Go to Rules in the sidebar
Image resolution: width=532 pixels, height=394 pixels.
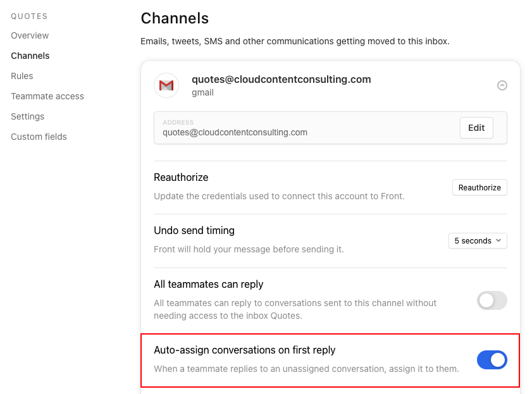pyautogui.click(x=22, y=76)
